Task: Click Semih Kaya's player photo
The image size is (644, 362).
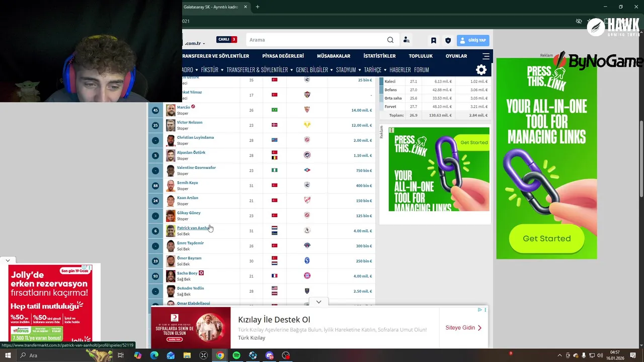Action: pyautogui.click(x=171, y=186)
